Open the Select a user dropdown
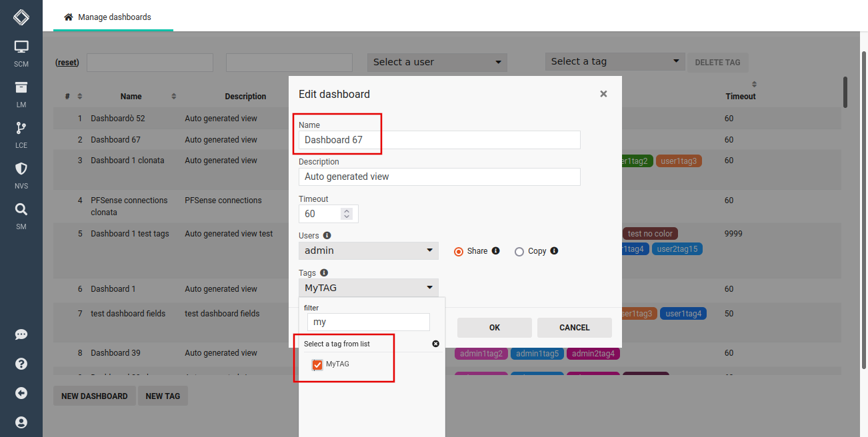Image resolution: width=868 pixels, height=437 pixels. [437, 62]
